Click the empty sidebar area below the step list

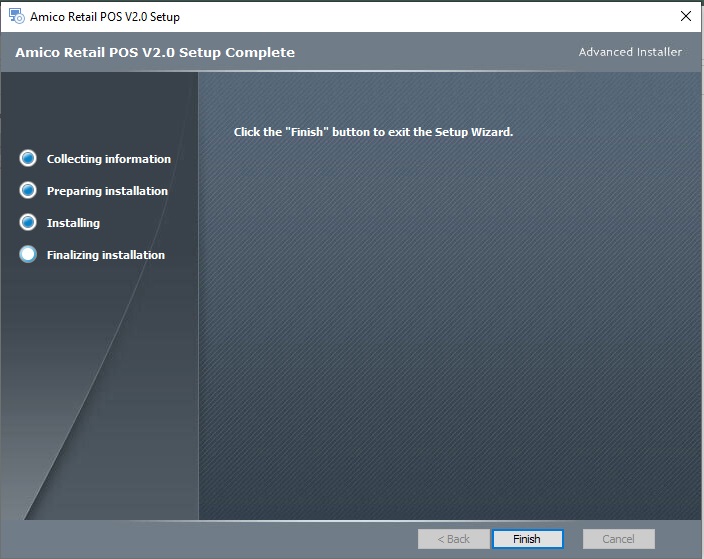(x=100, y=400)
